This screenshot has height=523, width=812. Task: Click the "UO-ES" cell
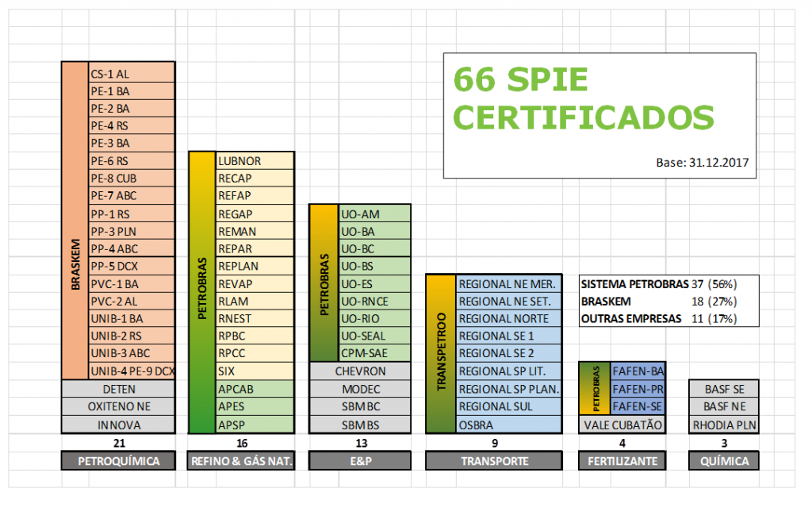click(x=374, y=284)
